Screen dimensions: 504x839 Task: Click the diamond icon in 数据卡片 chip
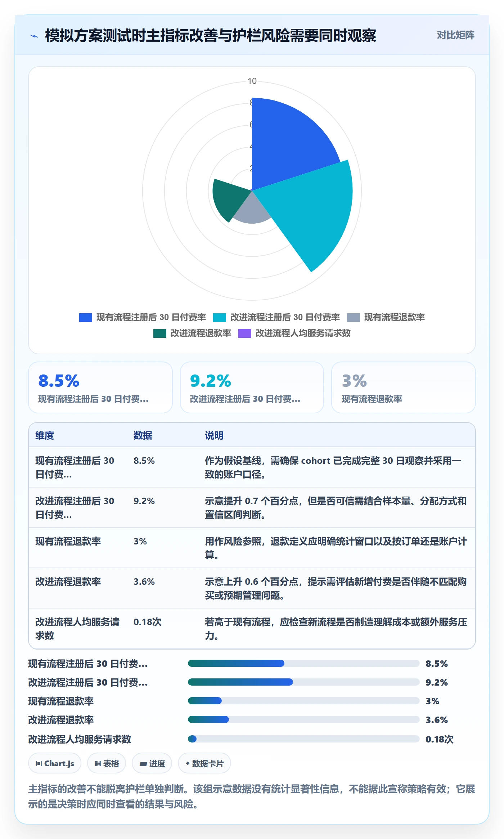click(188, 763)
